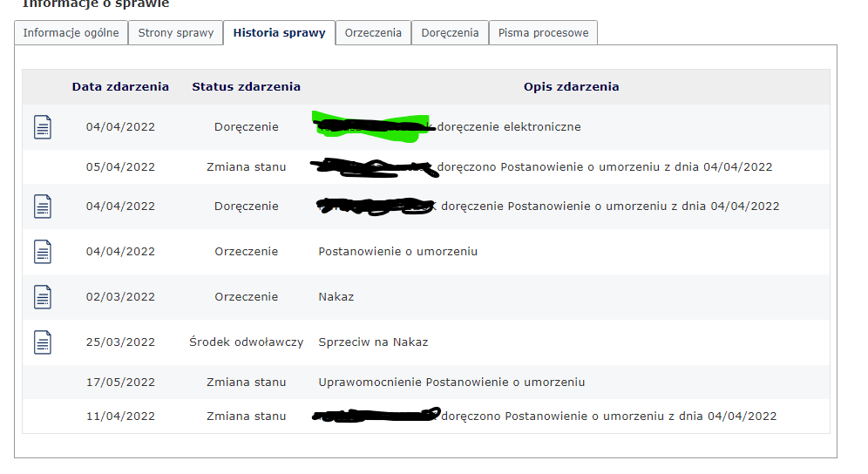
Task: Open document icon for doręczenie elektroniczne row
Action: [43, 127]
